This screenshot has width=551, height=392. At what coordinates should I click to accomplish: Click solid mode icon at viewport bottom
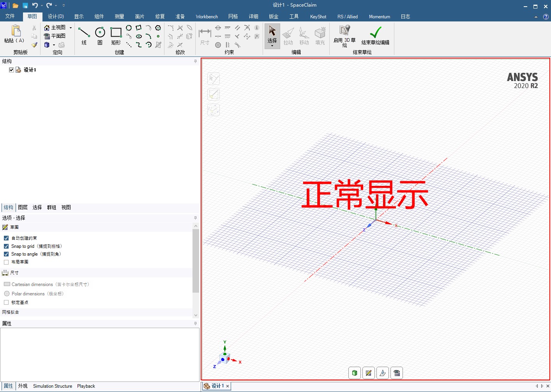(354, 373)
